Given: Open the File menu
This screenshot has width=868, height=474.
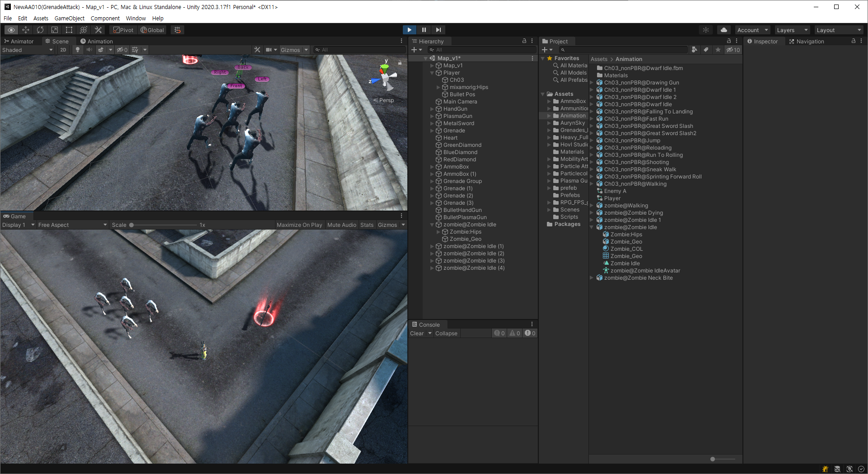Looking at the screenshot, I should (8, 18).
